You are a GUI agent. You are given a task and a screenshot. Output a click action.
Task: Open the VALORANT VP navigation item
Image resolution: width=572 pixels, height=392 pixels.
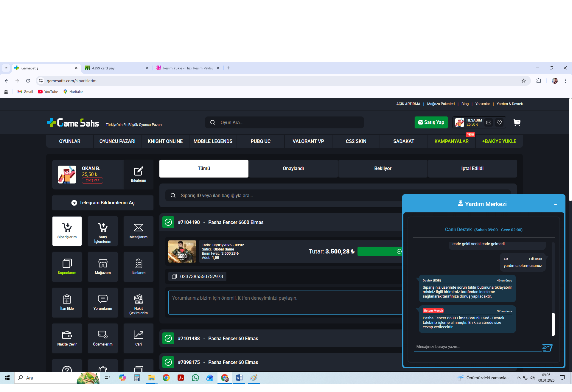pos(308,141)
